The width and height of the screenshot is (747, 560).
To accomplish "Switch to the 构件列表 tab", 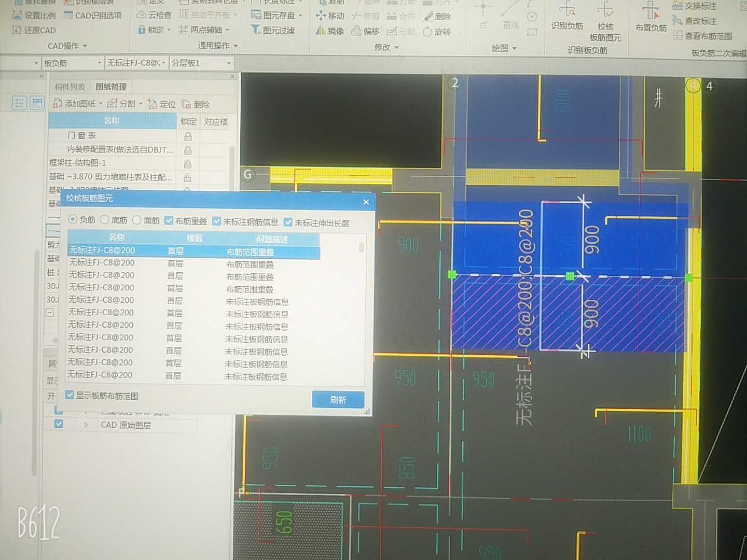I will [x=70, y=87].
